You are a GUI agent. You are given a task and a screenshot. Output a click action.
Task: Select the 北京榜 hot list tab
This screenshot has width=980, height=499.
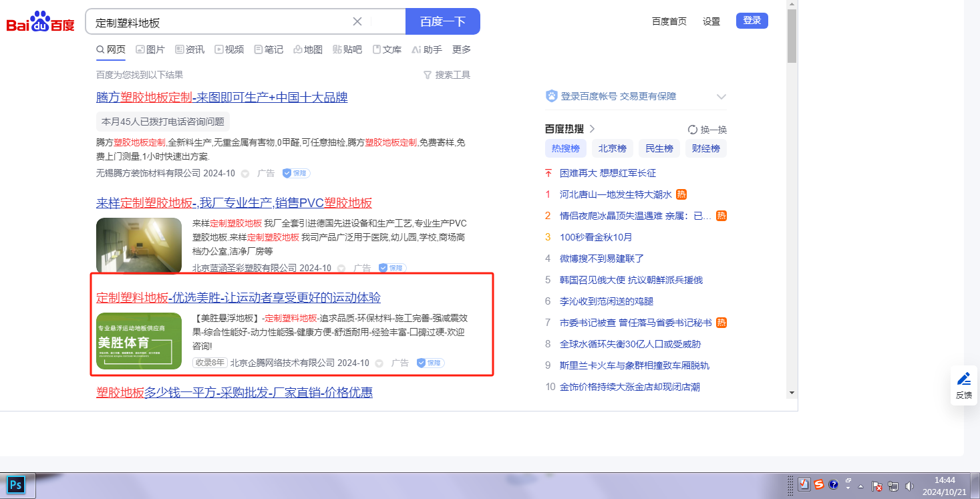612,148
